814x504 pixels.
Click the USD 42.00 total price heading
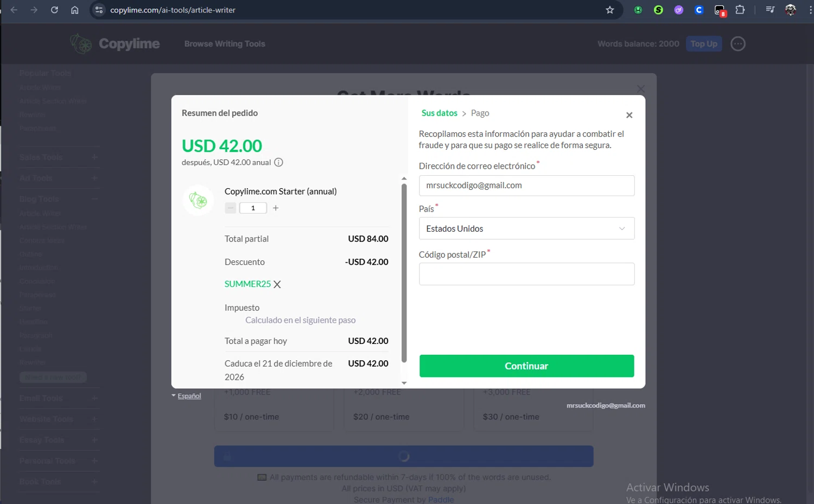(222, 146)
